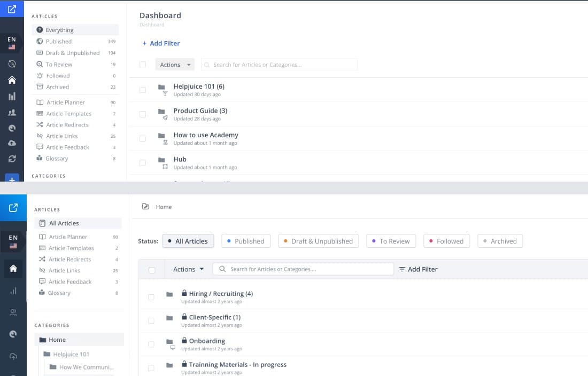Open Published with 349 count in sidebar
This screenshot has height=376, width=588.
(75, 41)
